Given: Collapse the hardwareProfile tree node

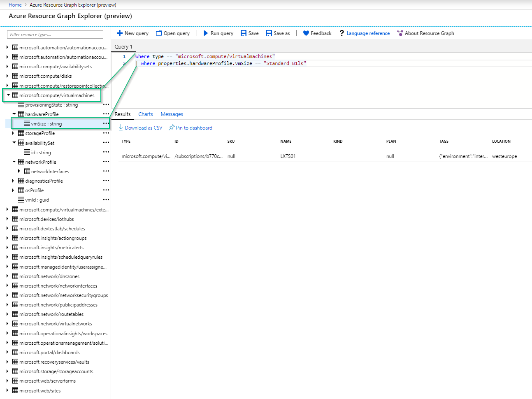Looking at the screenshot, I should point(14,114).
